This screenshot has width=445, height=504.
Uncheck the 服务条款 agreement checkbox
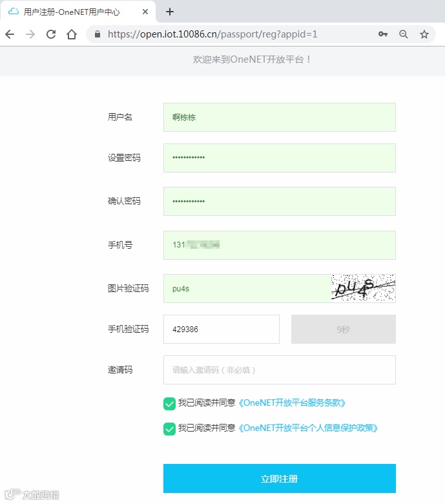[x=169, y=404]
